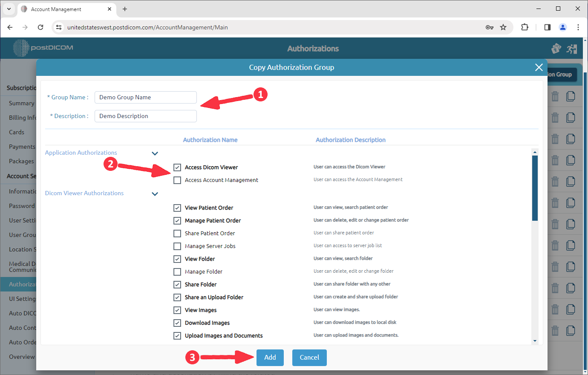This screenshot has height=375, width=588.
Task: Open the browser extensions puzzle icon
Action: pyautogui.click(x=525, y=27)
